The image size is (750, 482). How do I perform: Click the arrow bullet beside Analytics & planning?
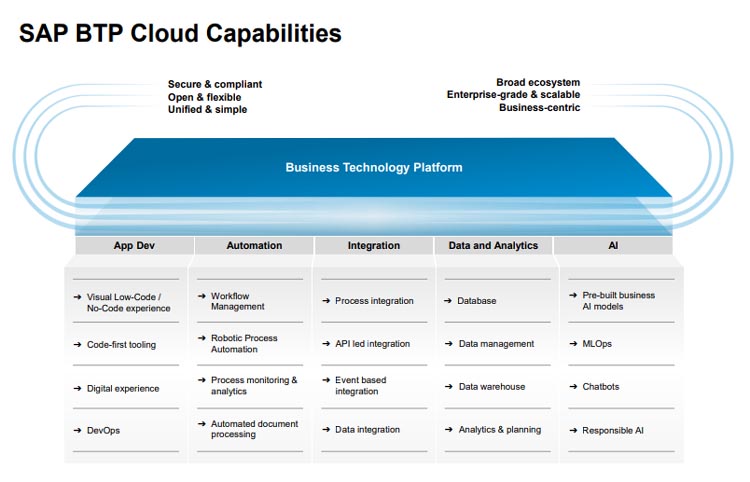[449, 429]
